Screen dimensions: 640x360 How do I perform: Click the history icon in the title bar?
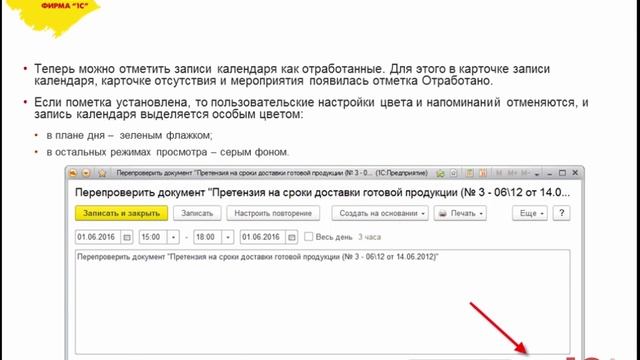pos(453,173)
